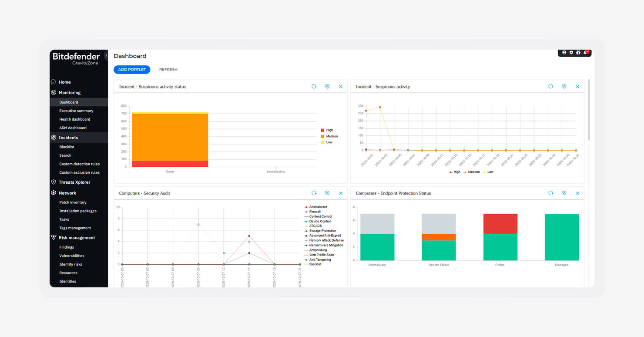Open Custom exclusion rules

(79, 172)
